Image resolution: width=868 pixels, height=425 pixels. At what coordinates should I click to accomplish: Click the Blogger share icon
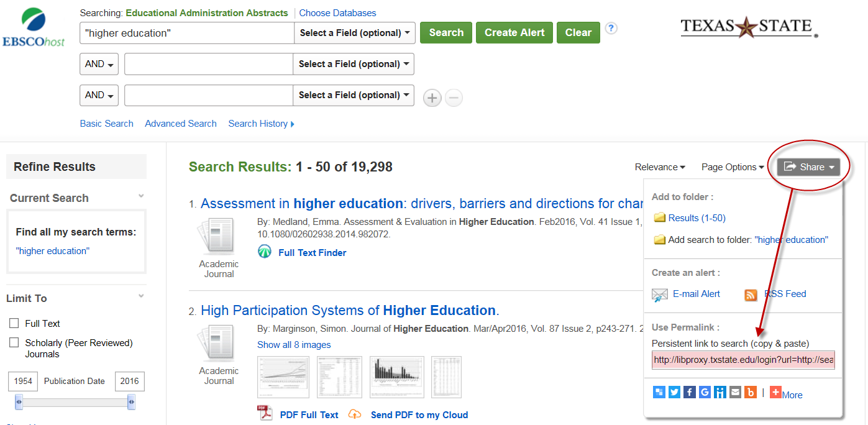click(x=751, y=392)
